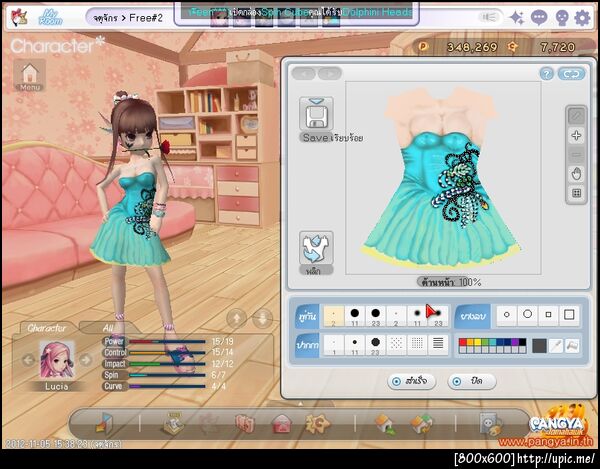
Task: Open the safe locker icon in the bottom bar
Action: pos(491,423)
